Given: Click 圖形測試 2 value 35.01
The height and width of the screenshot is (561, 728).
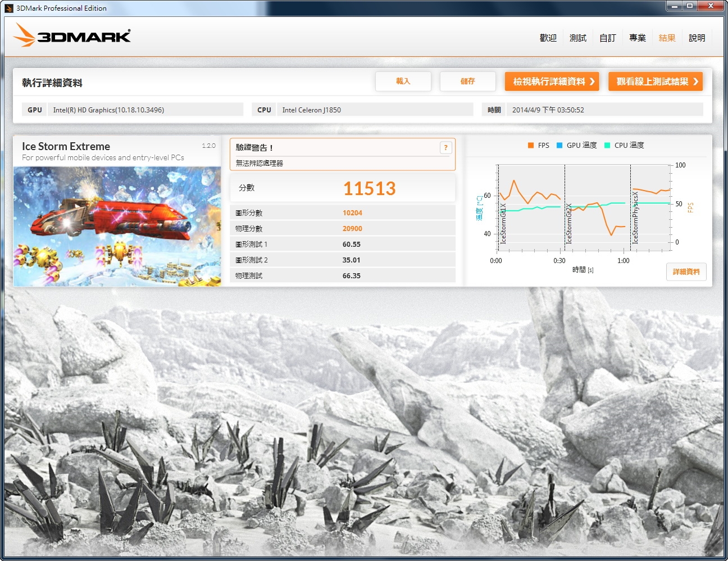Looking at the screenshot, I should click(x=352, y=260).
